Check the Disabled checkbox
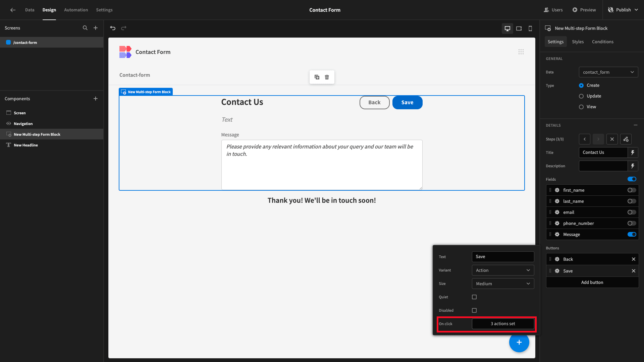The image size is (644, 362). point(474,310)
